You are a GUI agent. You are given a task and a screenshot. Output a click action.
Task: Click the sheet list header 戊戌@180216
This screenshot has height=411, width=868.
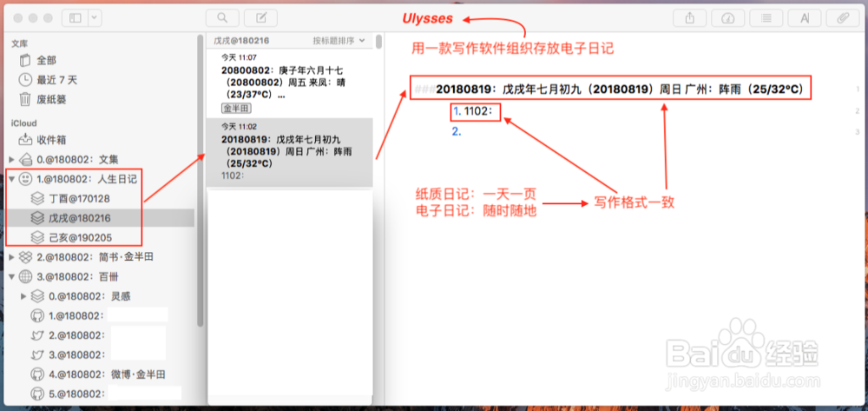240,41
